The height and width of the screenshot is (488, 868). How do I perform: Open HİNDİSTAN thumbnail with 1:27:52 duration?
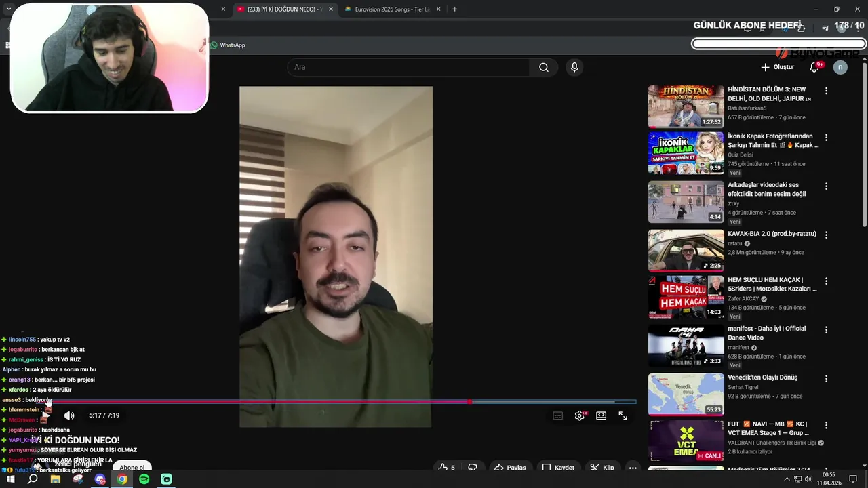tap(686, 106)
